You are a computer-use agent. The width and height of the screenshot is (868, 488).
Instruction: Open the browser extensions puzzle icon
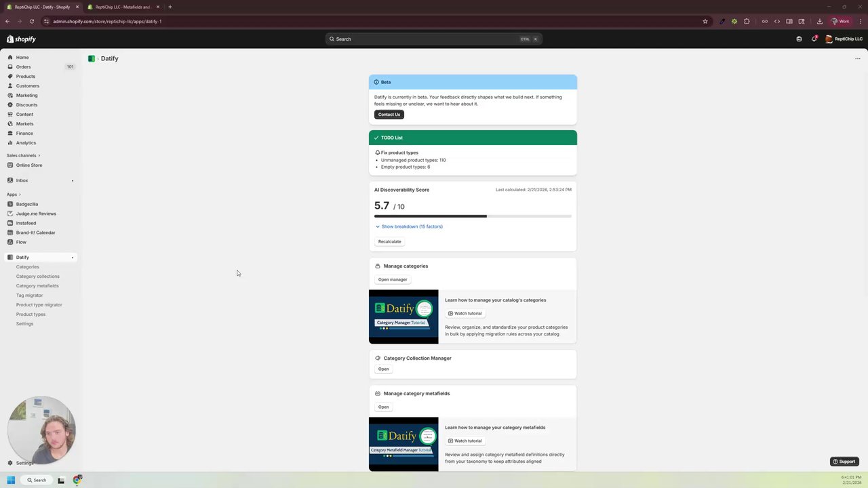coord(747,21)
